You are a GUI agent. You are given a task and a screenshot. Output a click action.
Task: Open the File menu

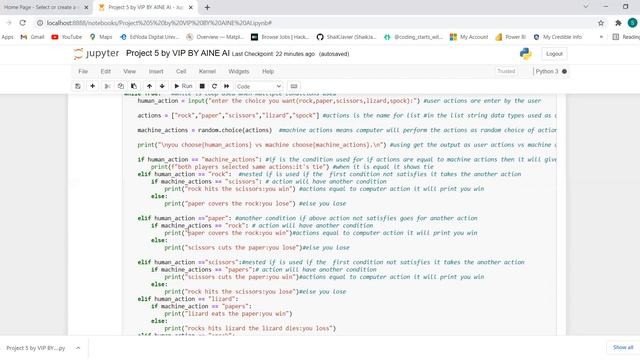click(83, 71)
